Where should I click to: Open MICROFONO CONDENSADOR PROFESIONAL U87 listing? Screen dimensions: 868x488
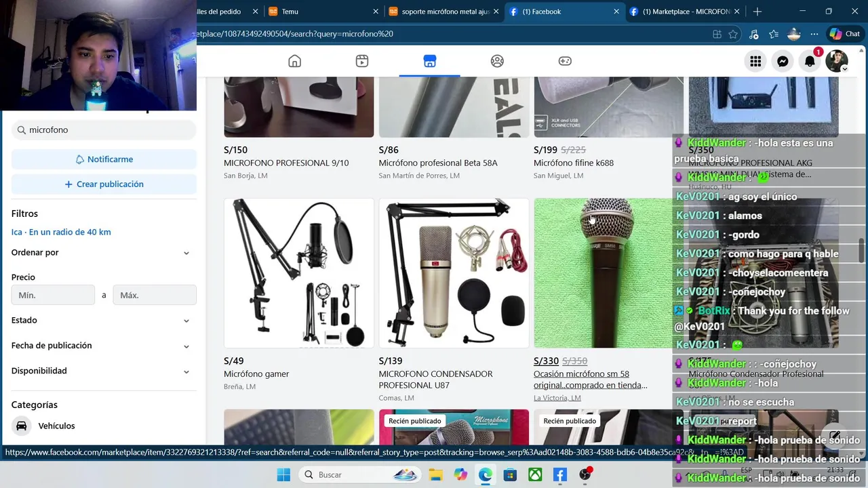(435, 380)
